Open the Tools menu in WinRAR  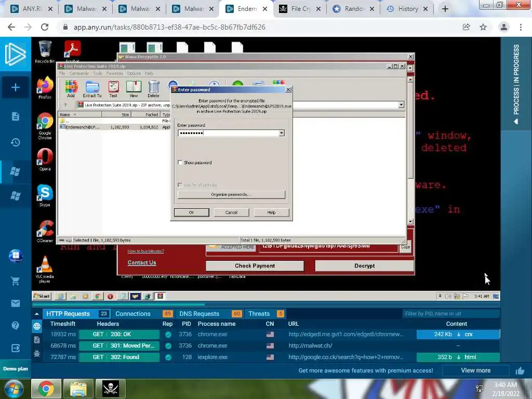pyautogui.click(x=97, y=73)
